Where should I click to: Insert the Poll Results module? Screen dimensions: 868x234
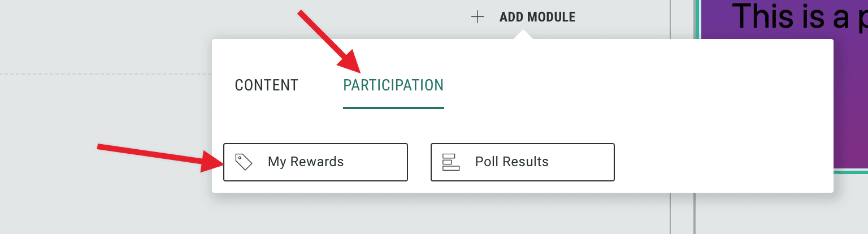[522, 162]
